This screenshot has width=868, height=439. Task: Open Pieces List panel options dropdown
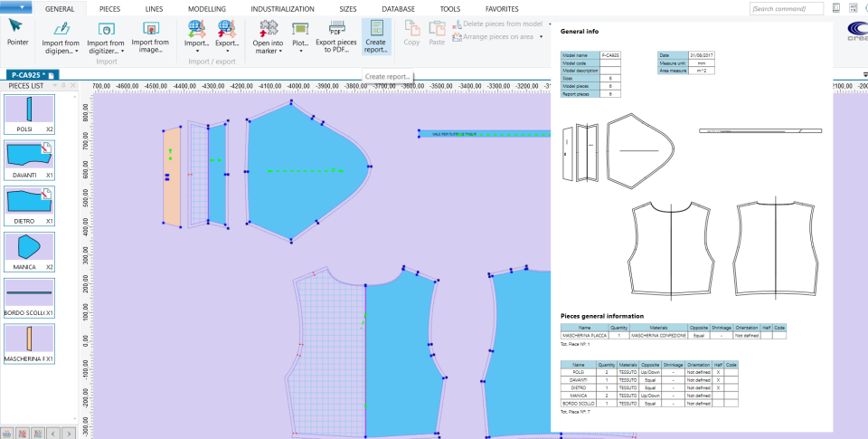click(x=55, y=86)
